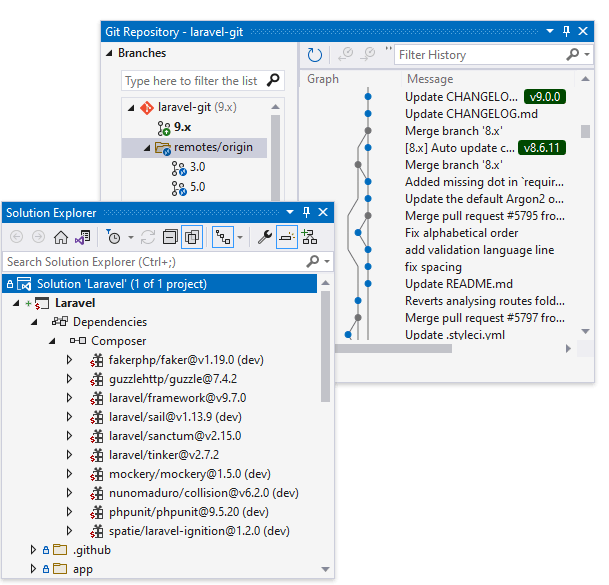Click the app folder icon

coord(60,569)
